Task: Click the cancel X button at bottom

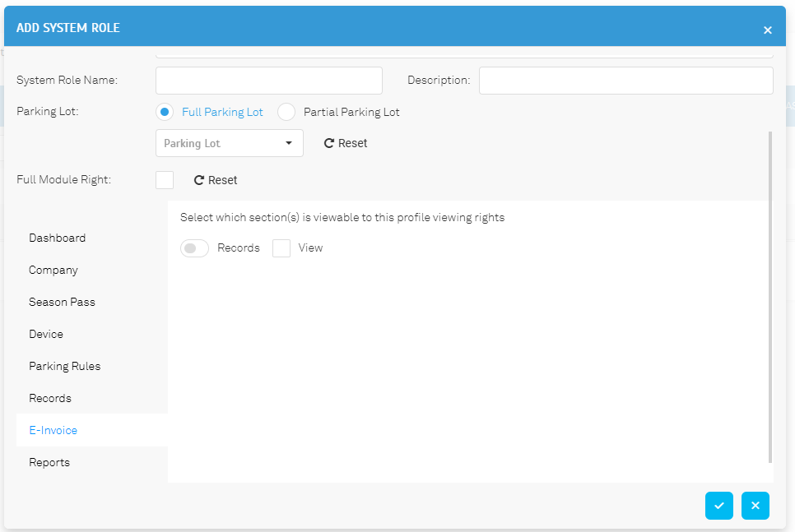Action: pyautogui.click(x=755, y=506)
